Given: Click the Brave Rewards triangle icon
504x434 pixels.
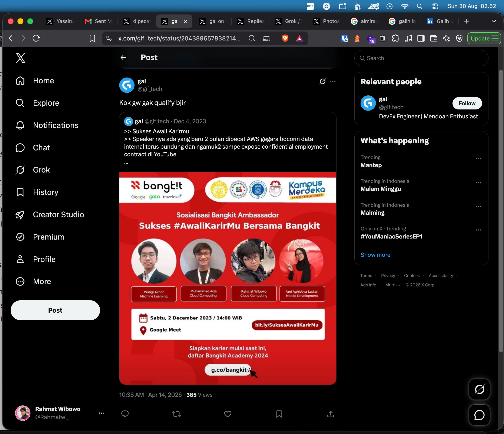Looking at the screenshot, I should coord(299,39).
